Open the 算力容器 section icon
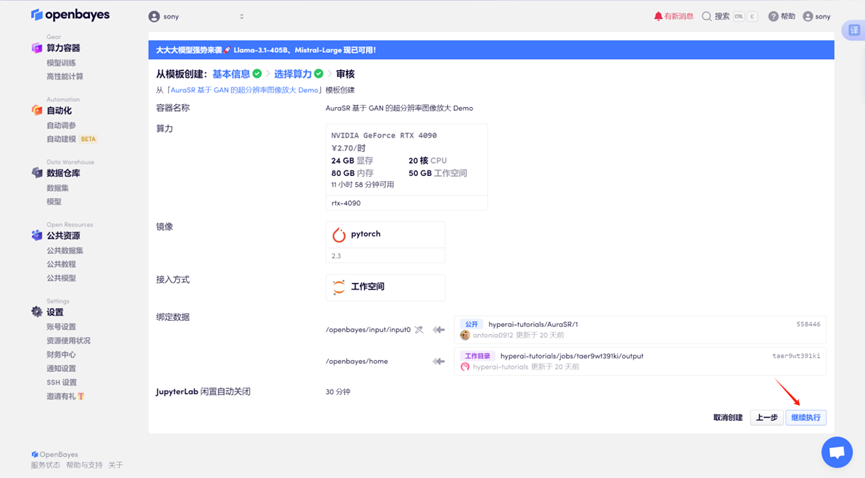Viewport: 865px width, 478px height. click(x=37, y=48)
